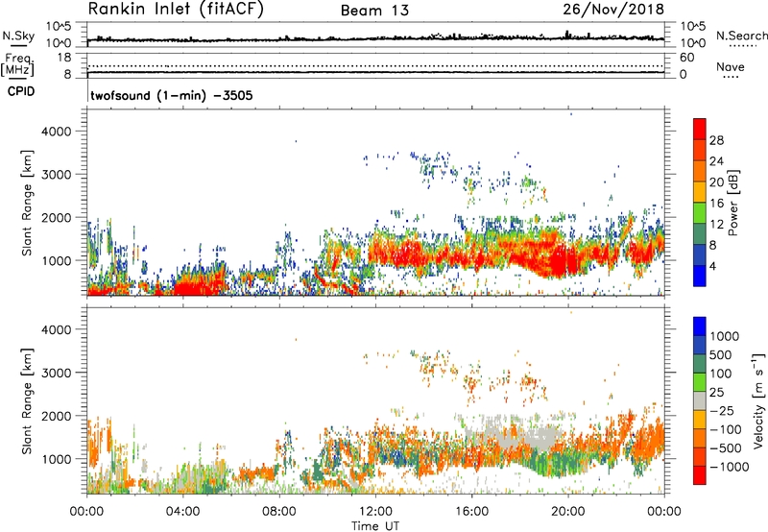Pick the Power colorbar segment between 24 and 28
The width and height of the screenshot is (768, 532).
(700, 151)
